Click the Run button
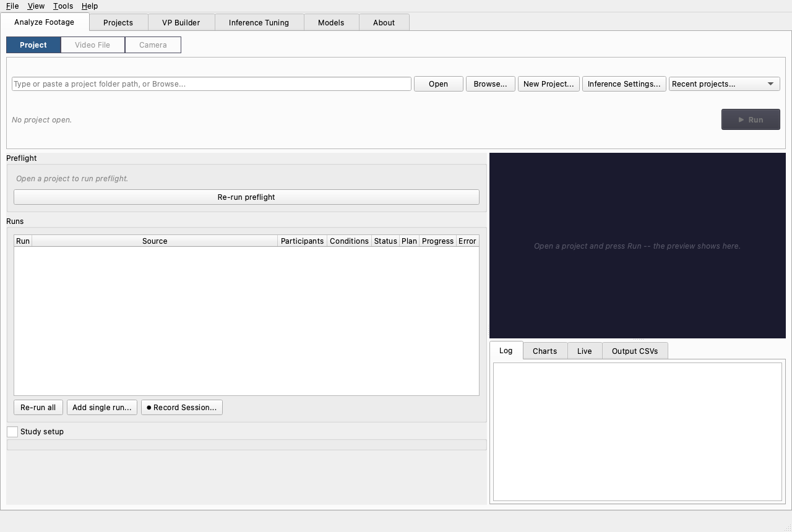The width and height of the screenshot is (792, 532). pyautogui.click(x=751, y=119)
